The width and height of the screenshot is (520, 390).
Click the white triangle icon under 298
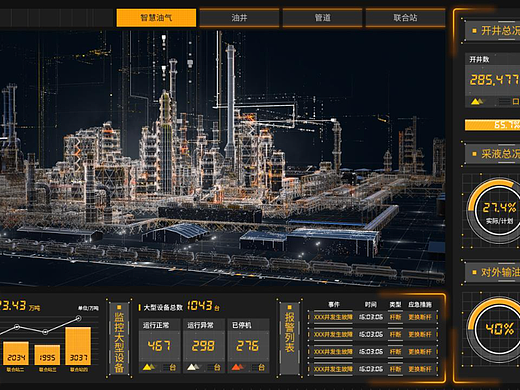tap(193, 367)
